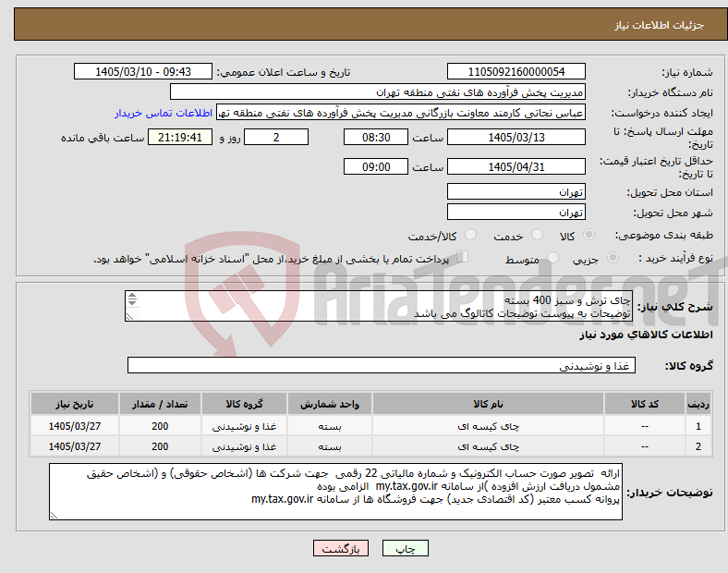Click the چاپ (Print) button

tap(405, 548)
